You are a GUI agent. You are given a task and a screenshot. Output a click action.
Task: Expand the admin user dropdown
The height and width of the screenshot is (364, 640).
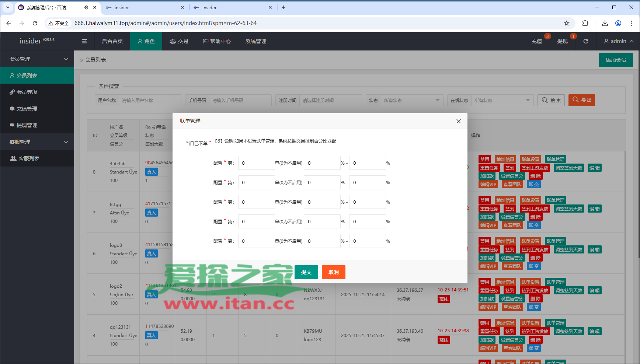[619, 41]
